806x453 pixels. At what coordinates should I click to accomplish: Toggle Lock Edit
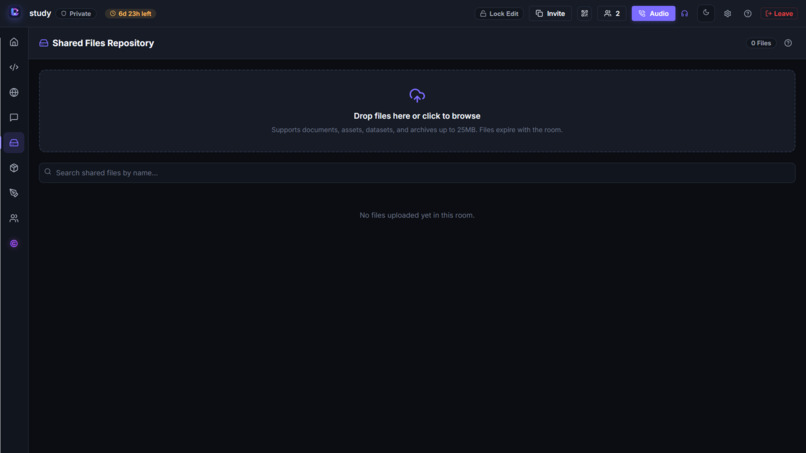tap(499, 13)
